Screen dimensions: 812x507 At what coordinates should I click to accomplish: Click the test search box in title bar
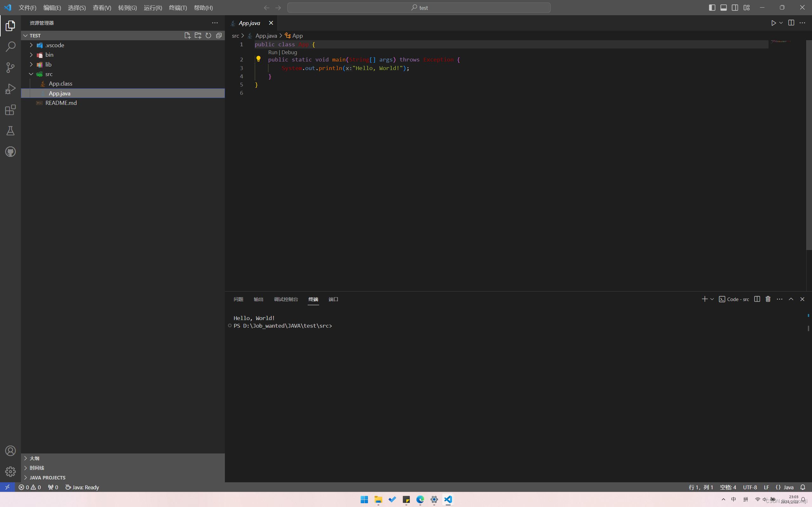tap(419, 7)
